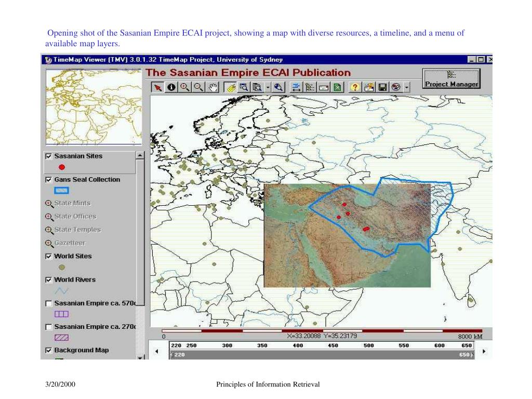Click the hatched ca. 270 legend swatch
The width and height of the screenshot is (532, 399).
[61, 338]
